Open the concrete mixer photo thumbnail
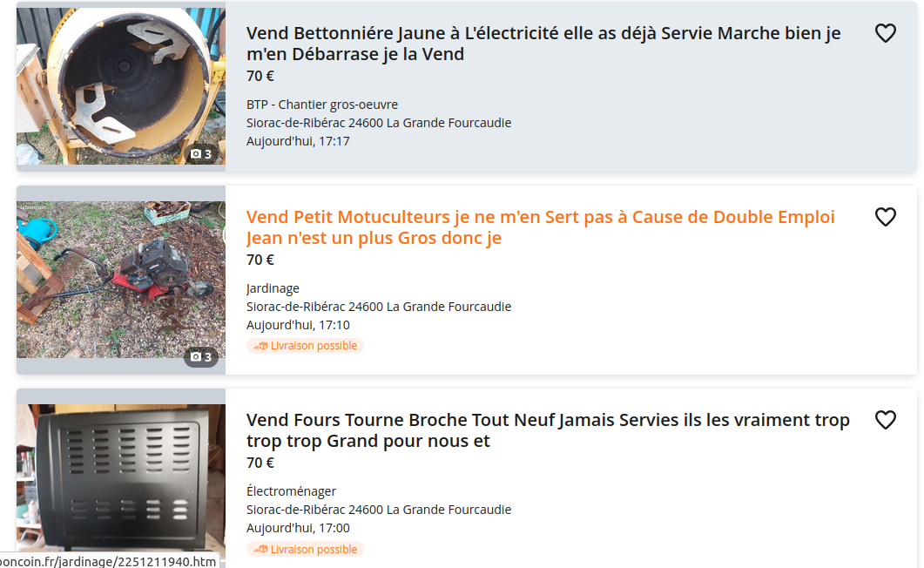 [121, 86]
